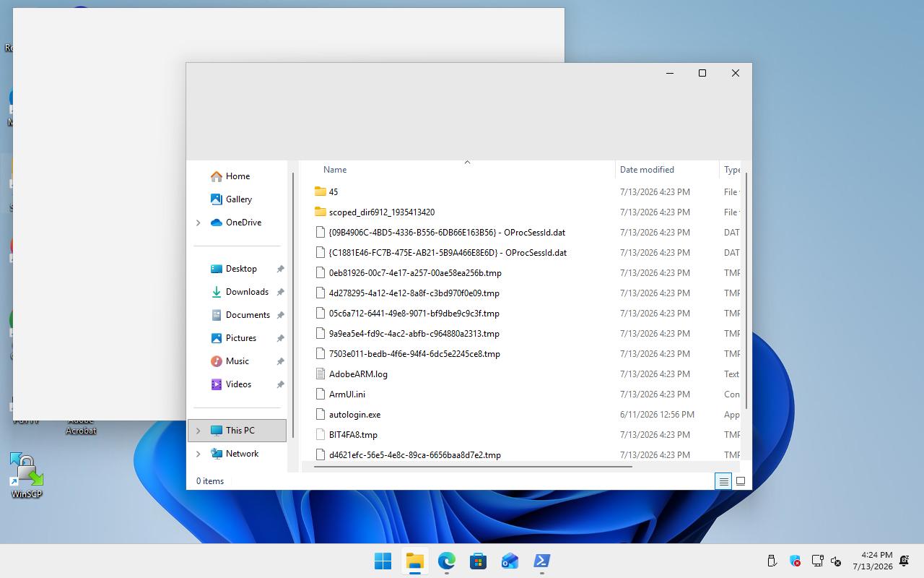Click the notification bell in the taskbar
924x578 pixels.
(905, 561)
